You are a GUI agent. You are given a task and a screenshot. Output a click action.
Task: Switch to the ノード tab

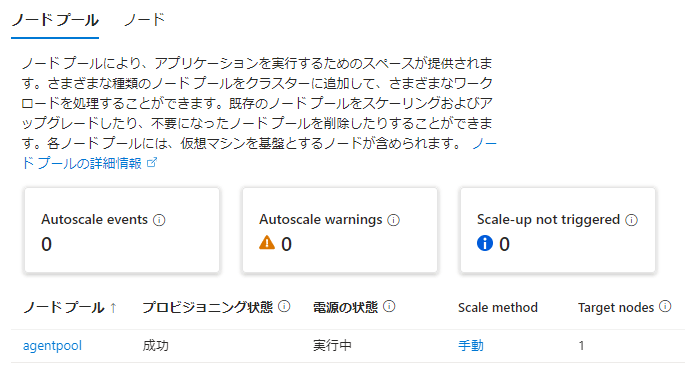[145, 20]
